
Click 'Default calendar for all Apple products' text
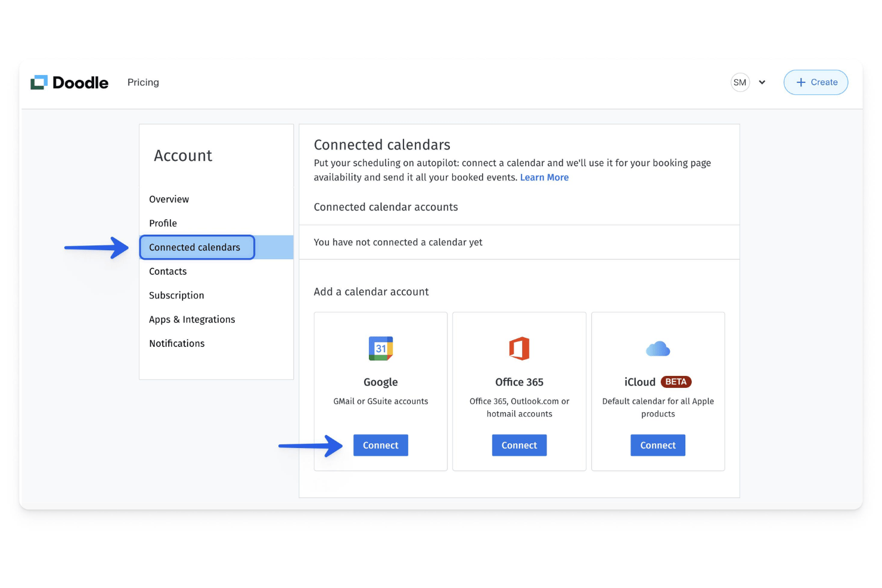658,407
